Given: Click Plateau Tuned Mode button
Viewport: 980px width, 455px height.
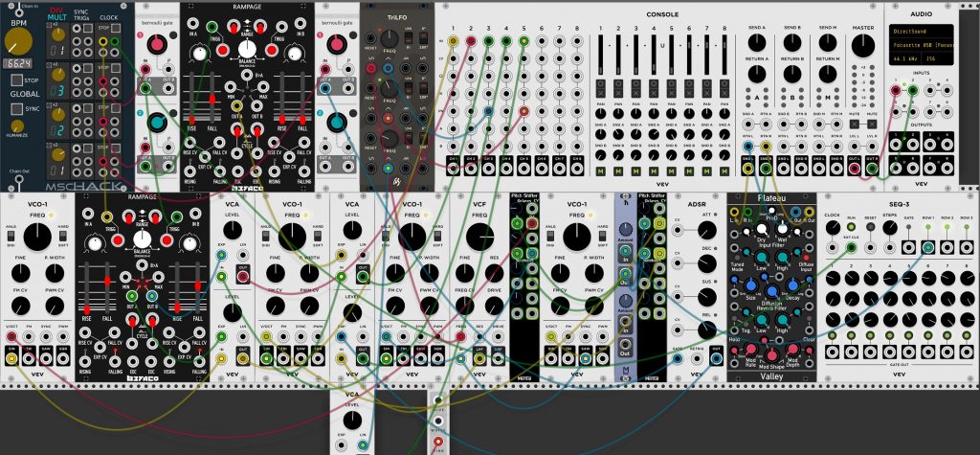Looking at the screenshot, I should point(736,257).
